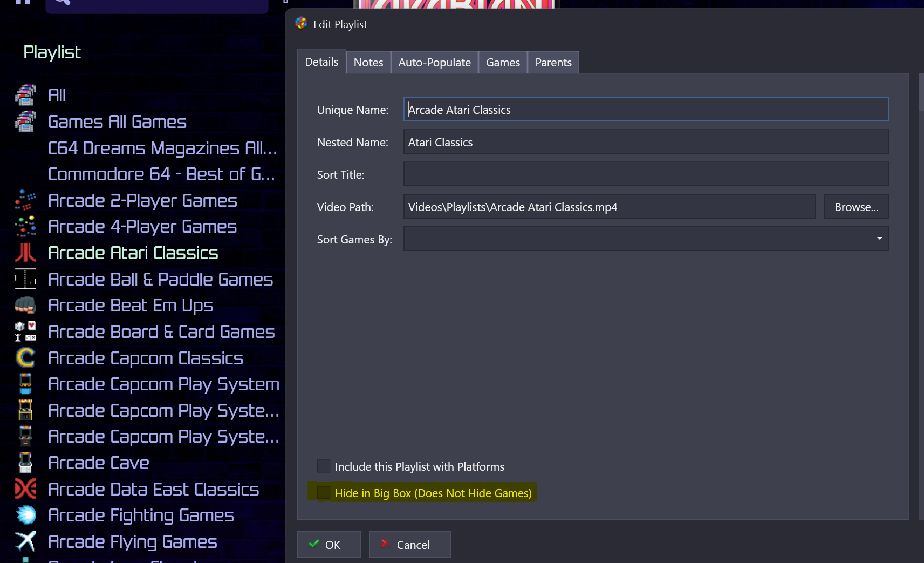Click the Arcade Cave cabinet icon
This screenshot has width=924, height=563.
(x=25, y=463)
